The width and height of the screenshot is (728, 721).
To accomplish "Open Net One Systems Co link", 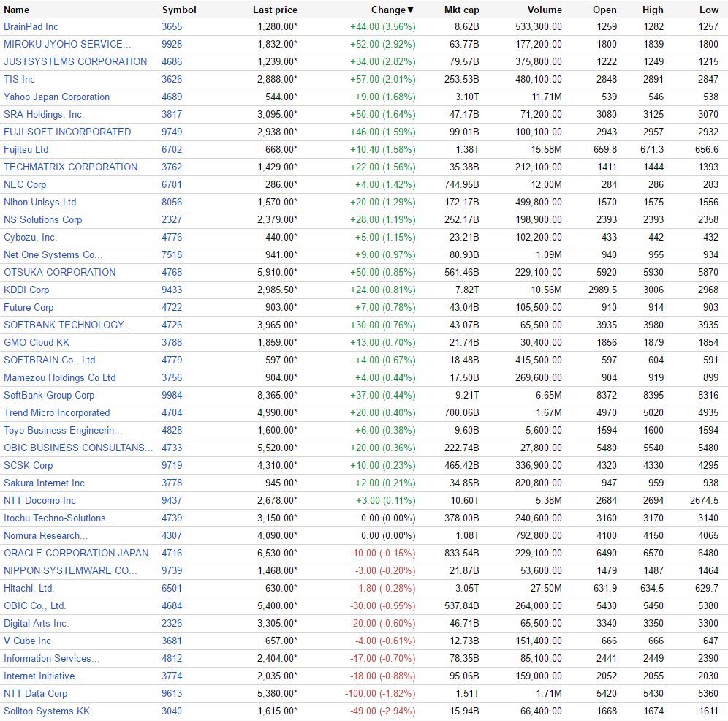I will [53, 255].
